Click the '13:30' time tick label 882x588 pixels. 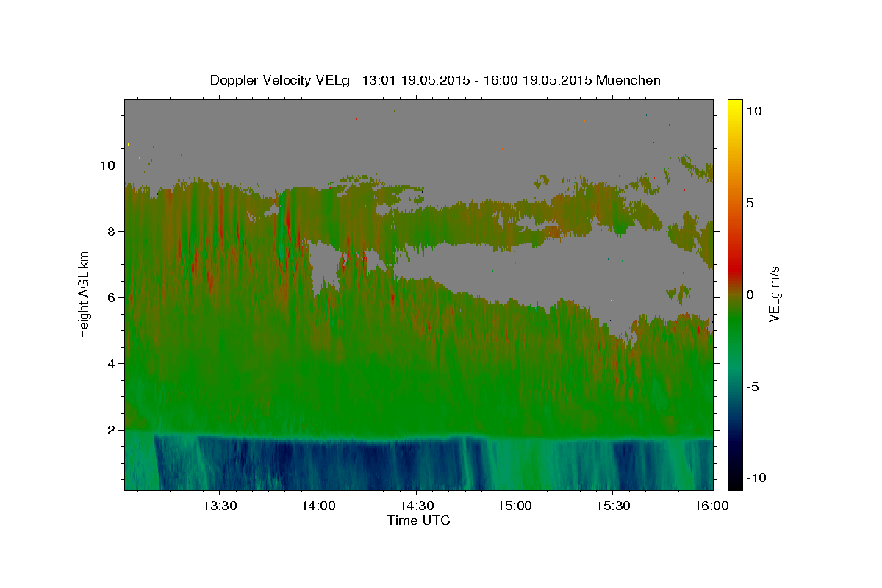point(220,506)
